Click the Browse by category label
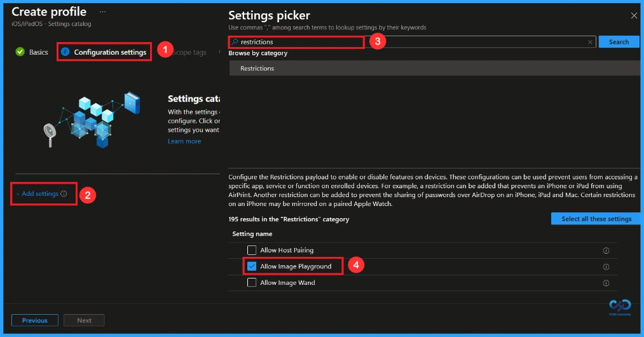 click(258, 53)
